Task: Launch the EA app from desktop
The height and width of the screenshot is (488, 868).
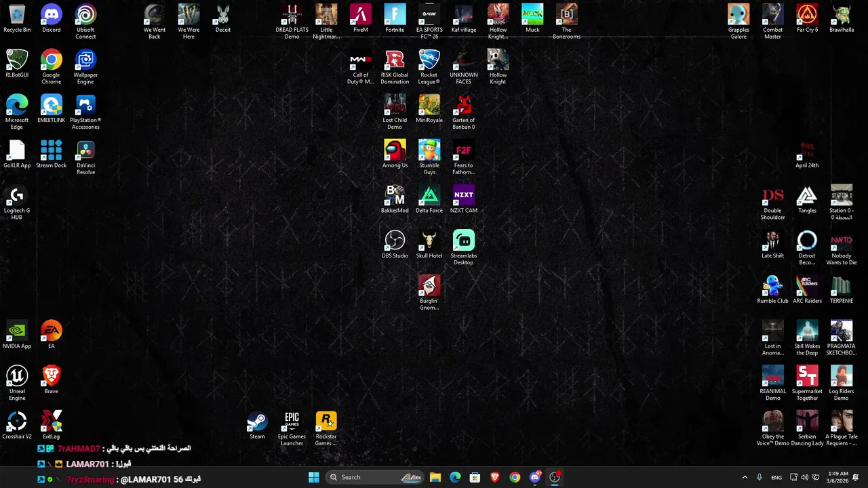Action: coord(52,335)
